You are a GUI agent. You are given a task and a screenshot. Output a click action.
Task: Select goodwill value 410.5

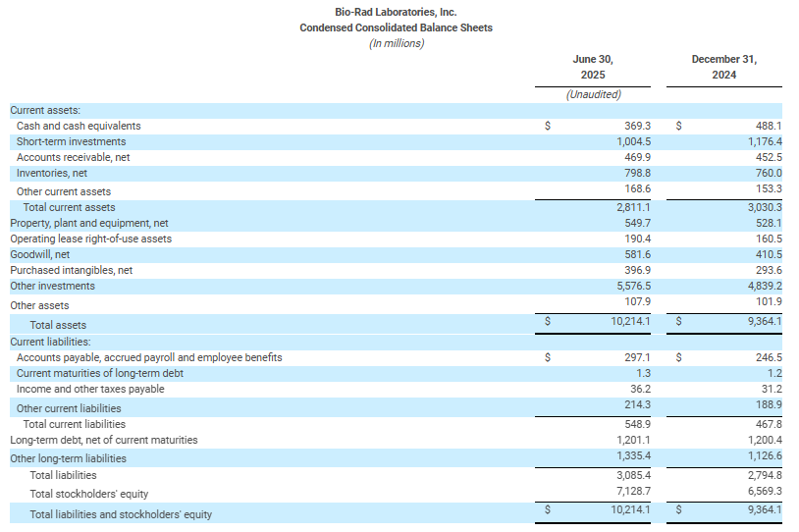point(769,255)
